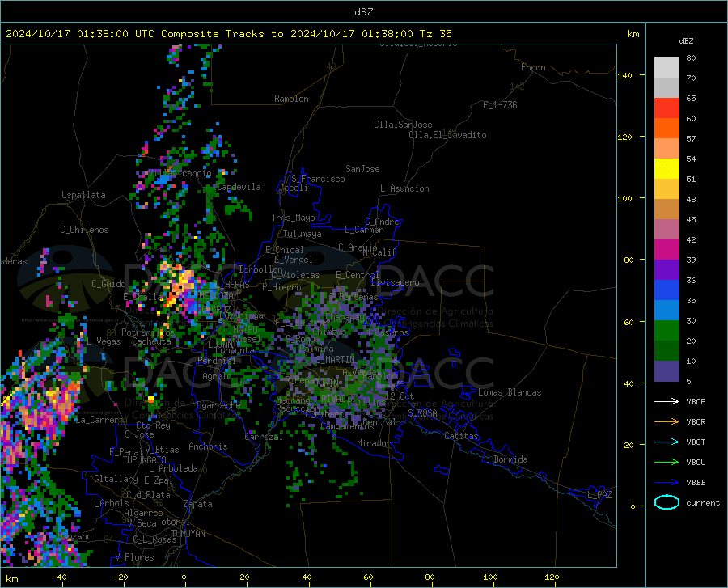Click the 'Divisadero' map label
This screenshot has height=588, width=728.
tap(395, 282)
